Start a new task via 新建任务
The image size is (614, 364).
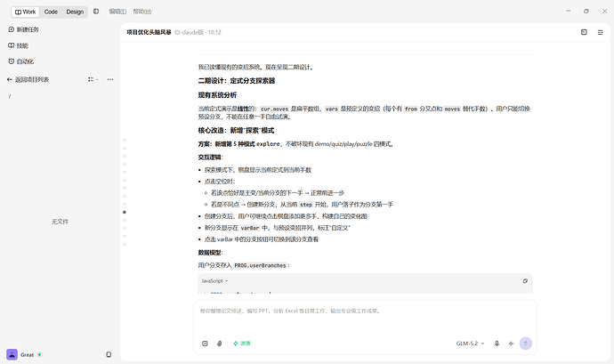point(23,29)
